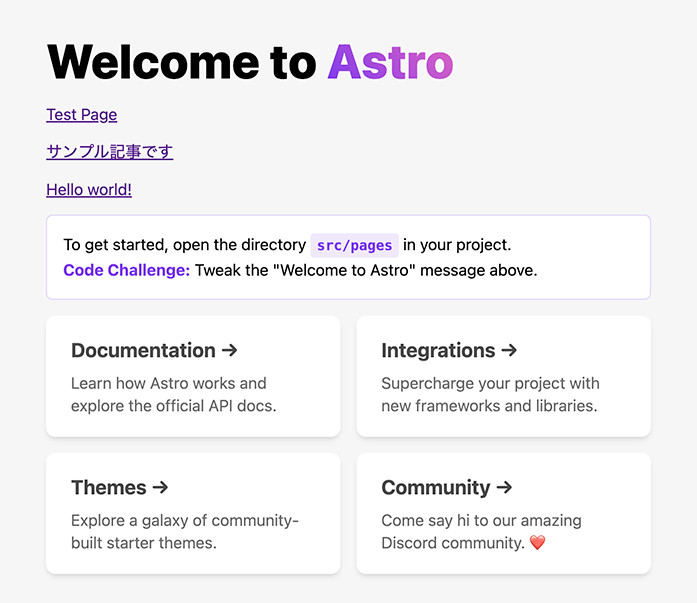Image resolution: width=697 pixels, height=603 pixels.
Task: Open the Test Page link
Action: pos(82,115)
